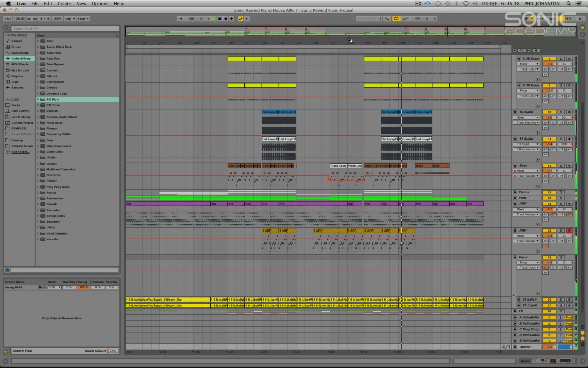Select the Drums category in browser
Viewport: 588px width, 368px height.
[16, 47]
